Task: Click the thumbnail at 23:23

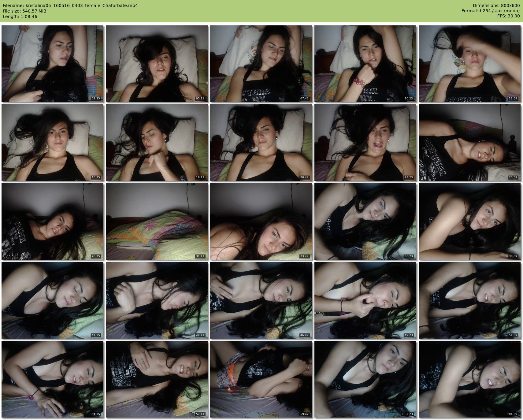Action: click(x=365, y=143)
